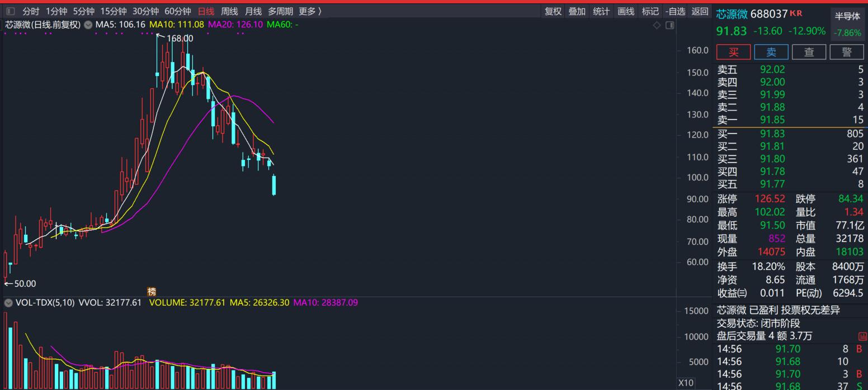The height and width of the screenshot is (390, 868).
Task: Switch to the 分时 timeline tab
Action: [x=31, y=11]
